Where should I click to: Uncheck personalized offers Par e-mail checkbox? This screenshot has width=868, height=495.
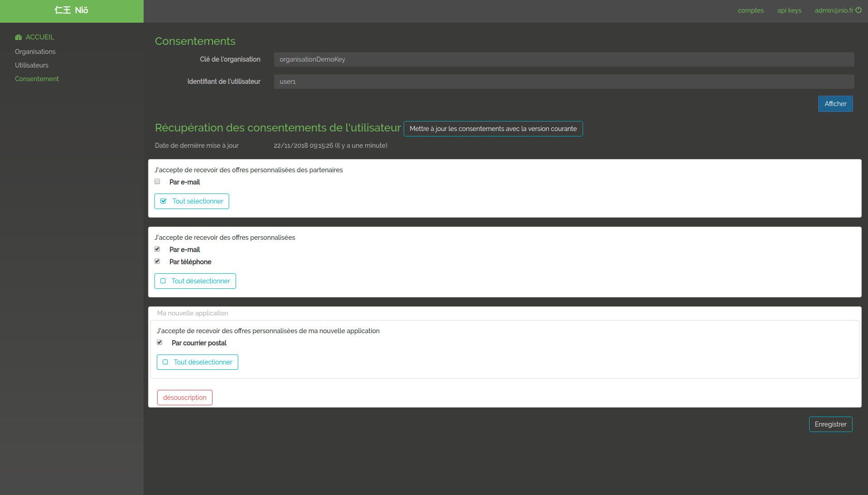pyautogui.click(x=157, y=249)
